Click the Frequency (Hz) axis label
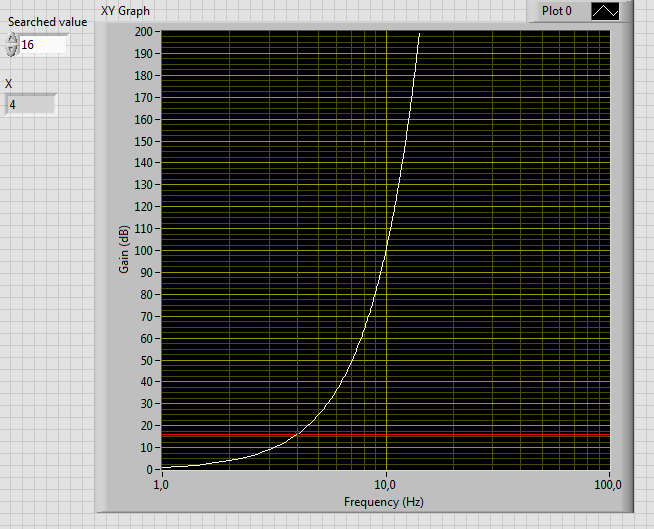This screenshot has height=529, width=654. [383, 502]
